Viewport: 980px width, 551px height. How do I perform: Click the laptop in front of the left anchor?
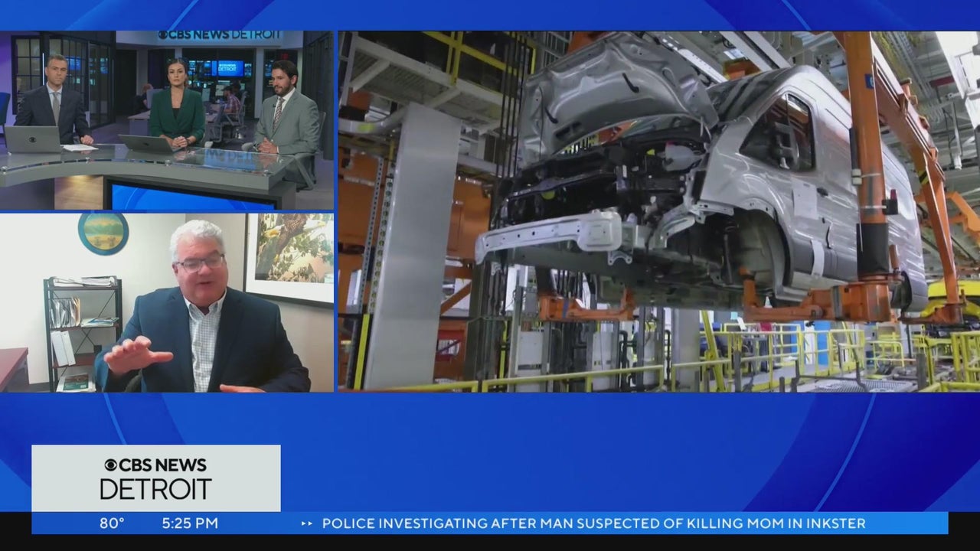click(31, 139)
